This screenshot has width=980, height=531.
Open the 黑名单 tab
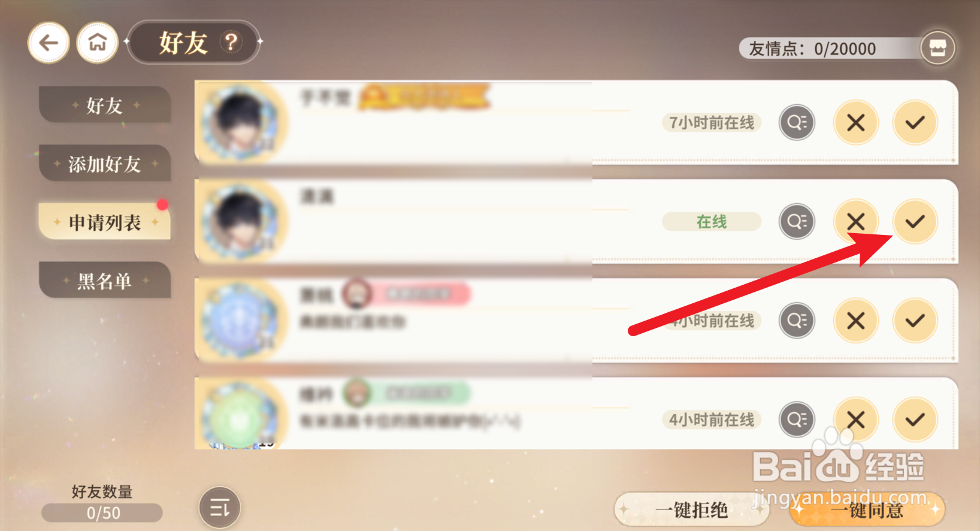pos(105,280)
